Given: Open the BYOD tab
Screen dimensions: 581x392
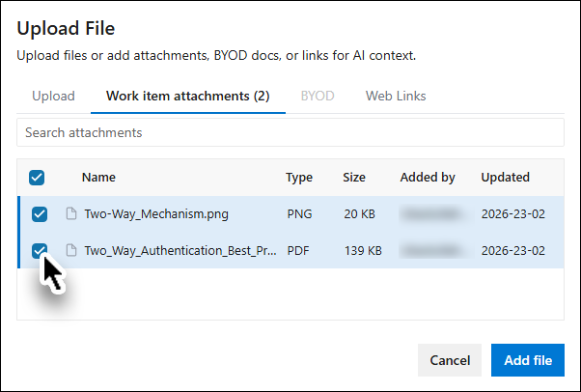Looking at the screenshot, I should pos(318,96).
